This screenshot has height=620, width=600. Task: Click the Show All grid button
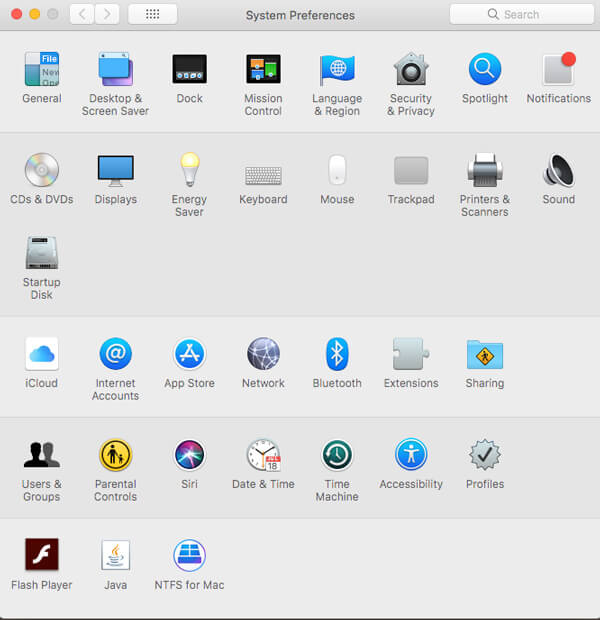[x=153, y=15]
